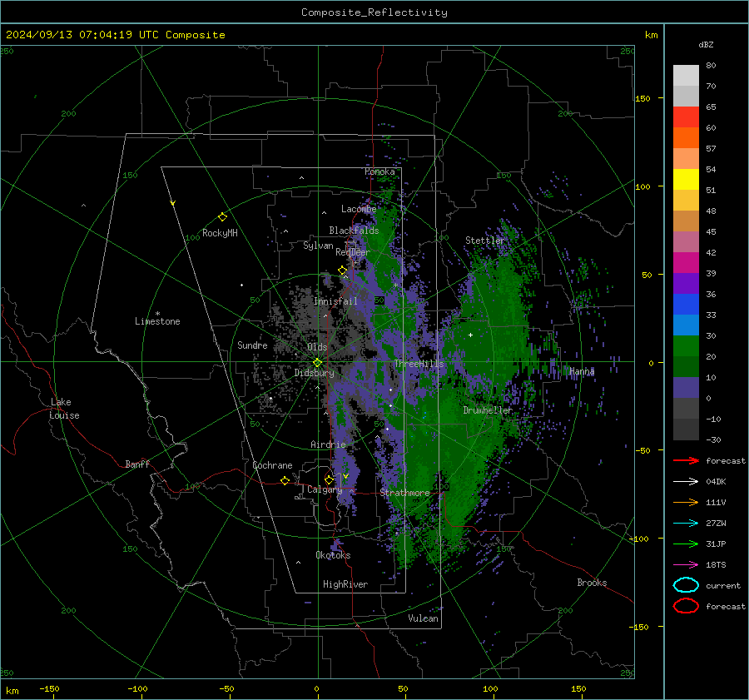This screenshot has height=700, width=749.
Task: Select the 20 dBZ green swatch
Action: point(686,346)
